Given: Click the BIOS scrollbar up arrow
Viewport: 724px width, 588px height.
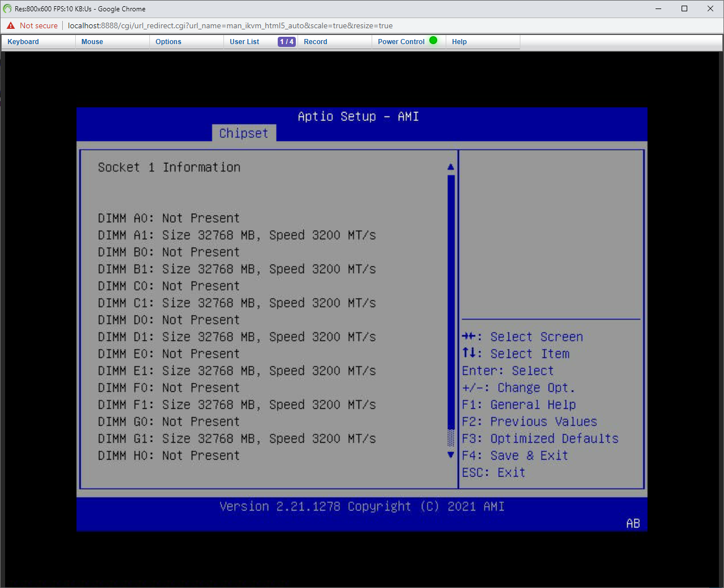Looking at the screenshot, I should (x=451, y=167).
